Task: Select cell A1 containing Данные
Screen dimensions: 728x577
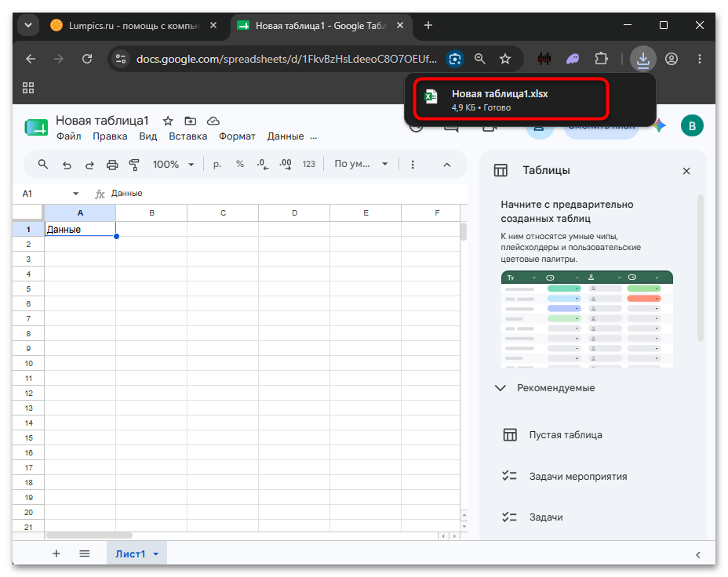Action: (x=80, y=229)
